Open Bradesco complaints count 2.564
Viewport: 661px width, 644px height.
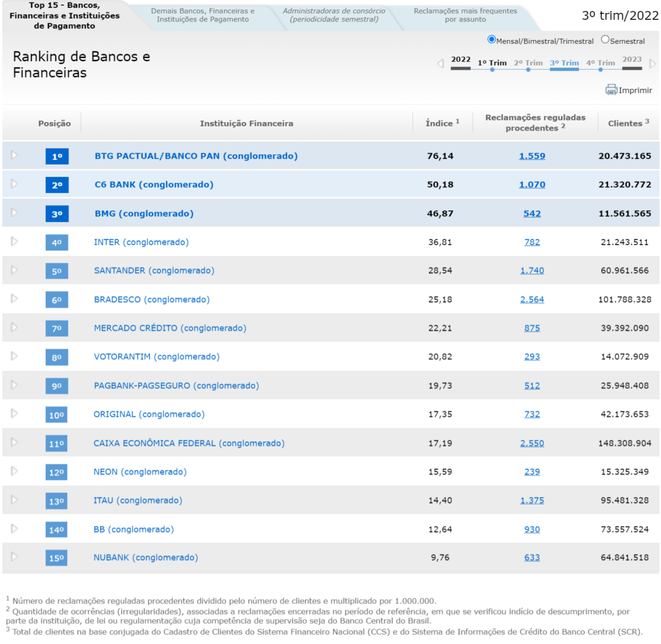pyautogui.click(x=532, y=299)
